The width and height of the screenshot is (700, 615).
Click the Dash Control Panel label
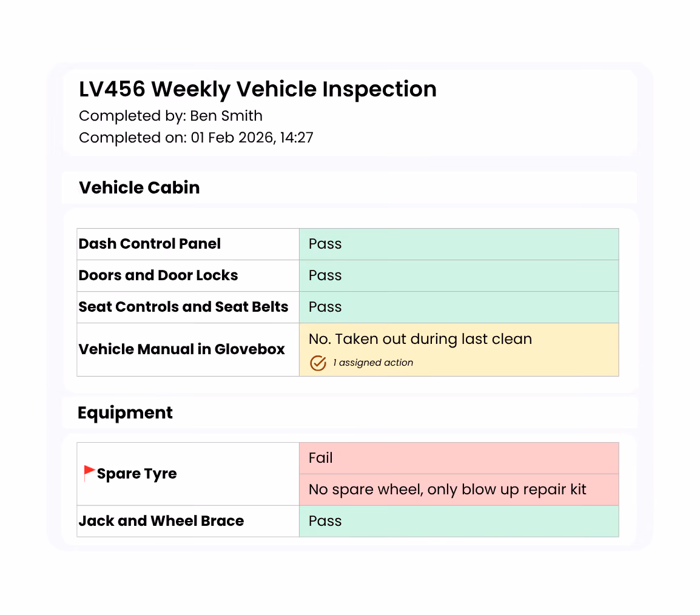(150, 244)
